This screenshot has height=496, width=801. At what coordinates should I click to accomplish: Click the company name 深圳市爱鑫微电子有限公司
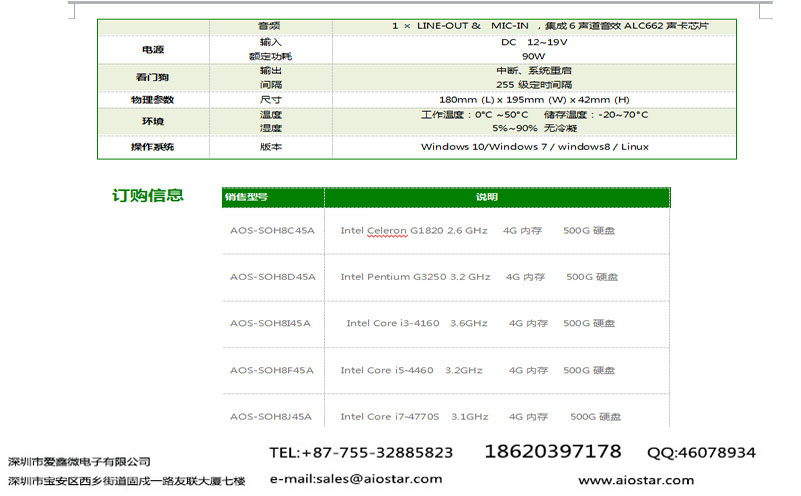pos(79,462)
